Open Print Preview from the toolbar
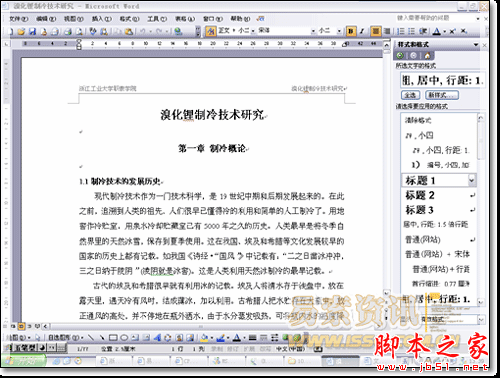This screenshot has height=378, width=500. 79,31
